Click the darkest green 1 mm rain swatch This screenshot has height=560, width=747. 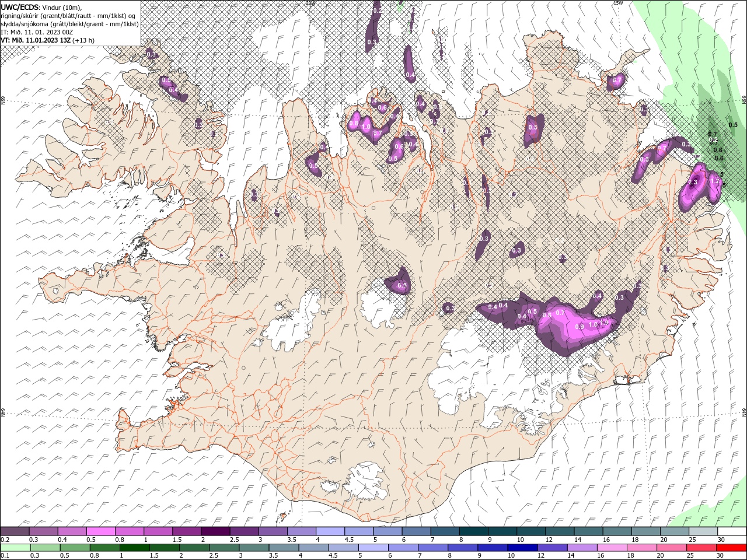click(x=134, y=548)
